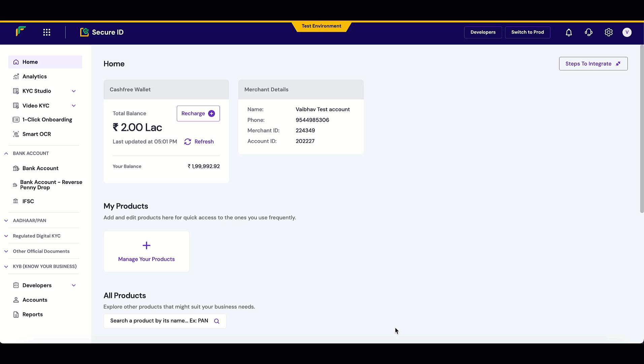Image resolution: width=644 pixels, height=364 pixels.
Task: Expand KYB (KNOW YOUR BUSINESS) section
Action: (6, 267)
